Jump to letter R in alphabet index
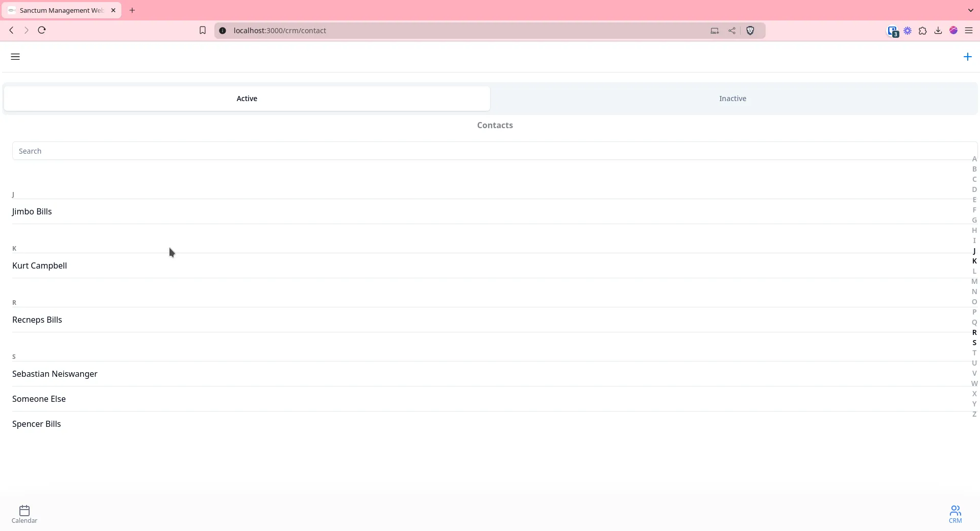The height and width of the screenshot is (531, 980). point(974,332)
